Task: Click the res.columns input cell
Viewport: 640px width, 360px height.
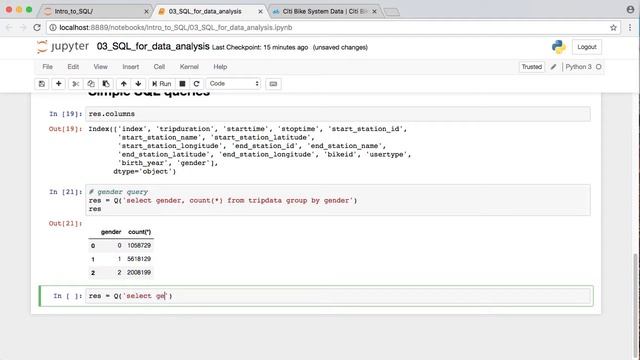Action: pos(338,114)
